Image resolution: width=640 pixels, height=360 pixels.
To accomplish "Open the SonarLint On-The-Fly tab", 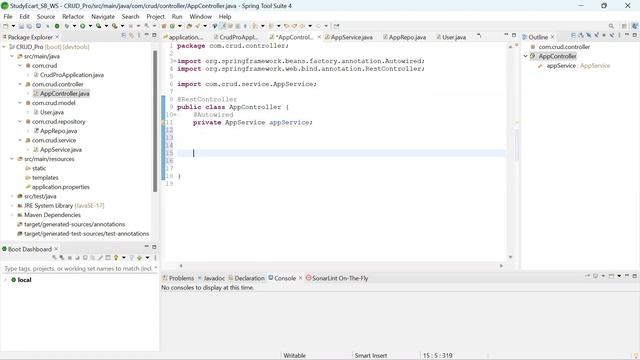I will pos(337,278).
